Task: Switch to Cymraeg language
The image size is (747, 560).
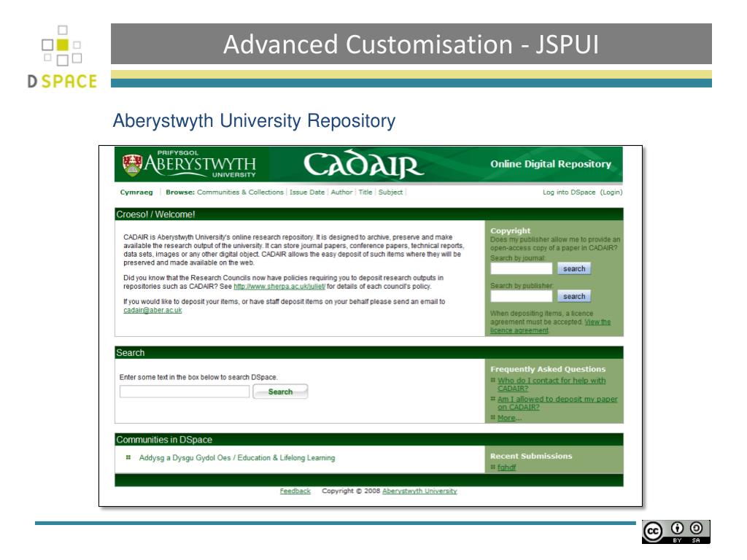Action: (x=136, y=192)
